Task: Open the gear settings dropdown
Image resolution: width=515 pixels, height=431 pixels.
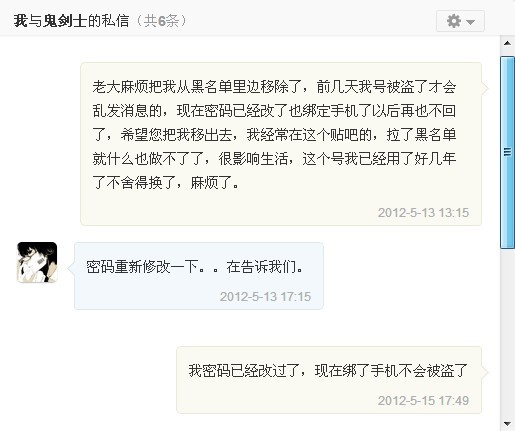Action: [460, 21]
